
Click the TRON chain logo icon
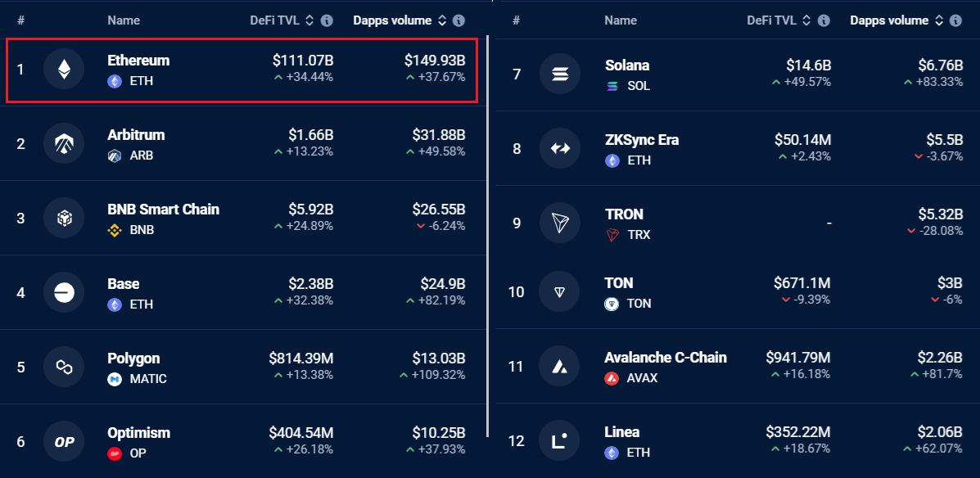tap(560, 223)
